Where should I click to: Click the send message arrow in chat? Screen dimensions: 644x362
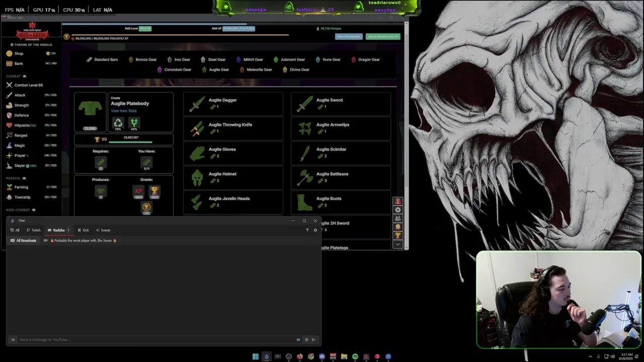313,339
